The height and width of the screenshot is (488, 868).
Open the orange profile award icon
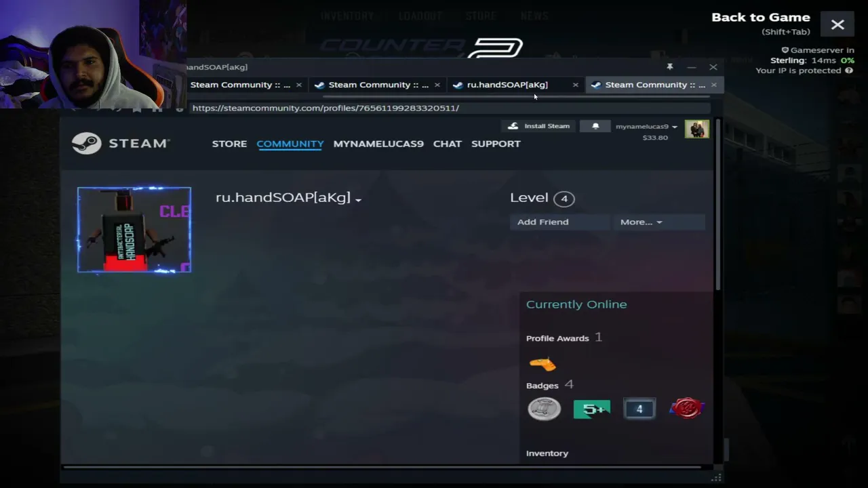[x=542, y=365]
